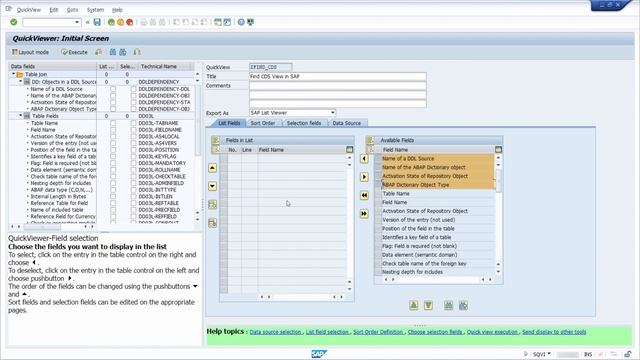Add selected available fields to list
This screenshot has height=360, width=640.
point(364,158)
